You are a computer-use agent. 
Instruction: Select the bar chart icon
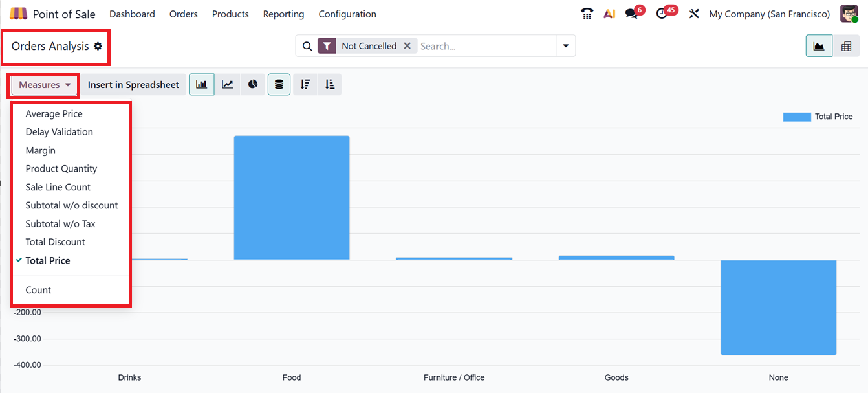coord(202,85)
